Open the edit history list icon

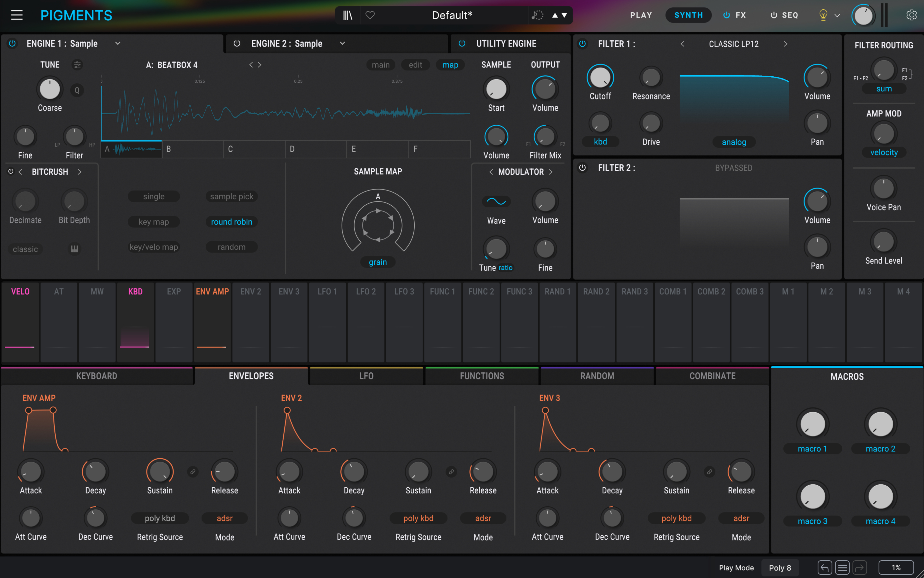coord(842,568)
